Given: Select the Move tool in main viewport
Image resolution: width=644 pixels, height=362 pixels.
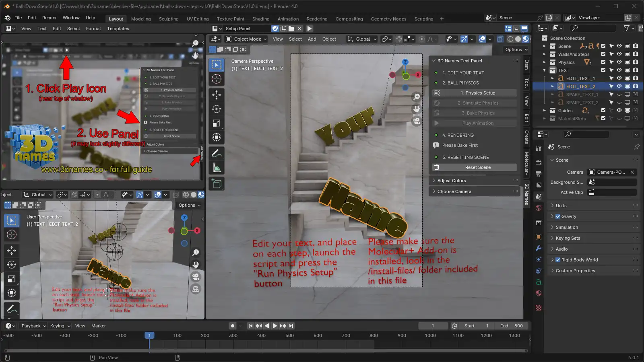Looking at the screenshot, I should point(217,95).
